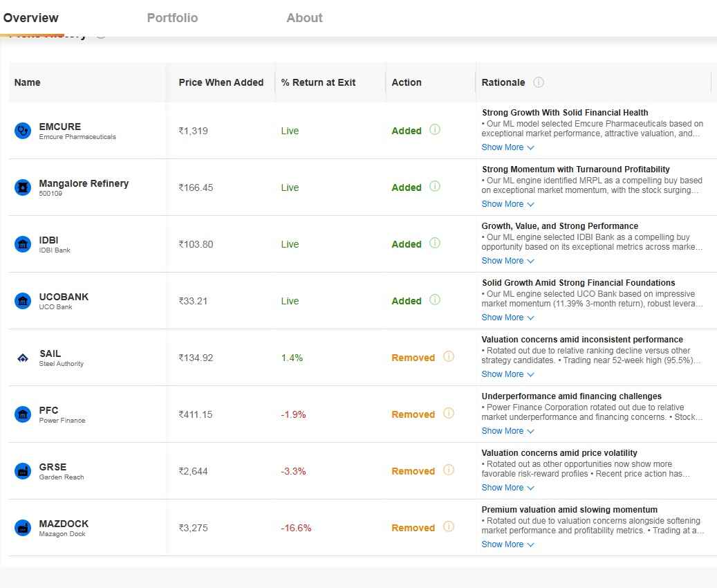
Task: Click the info icon beside MAZDOCK's Removed action
Action: (x=448, y=528)
